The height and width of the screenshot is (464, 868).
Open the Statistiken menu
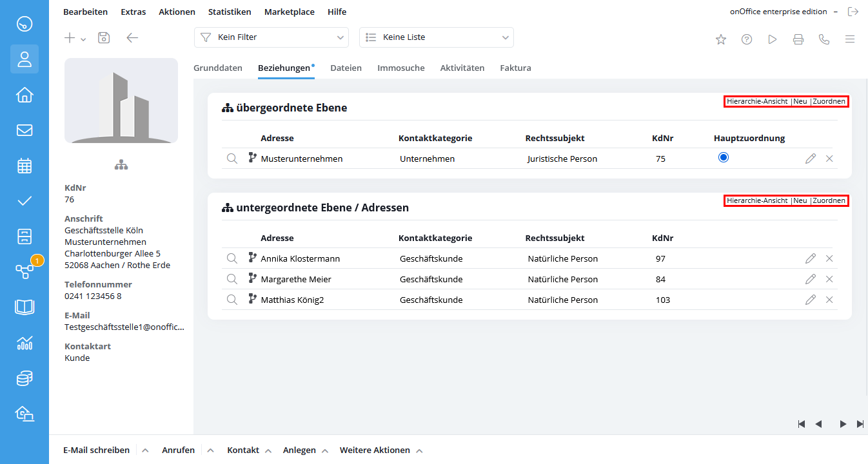pyautogui.click(x=228, y=12)
